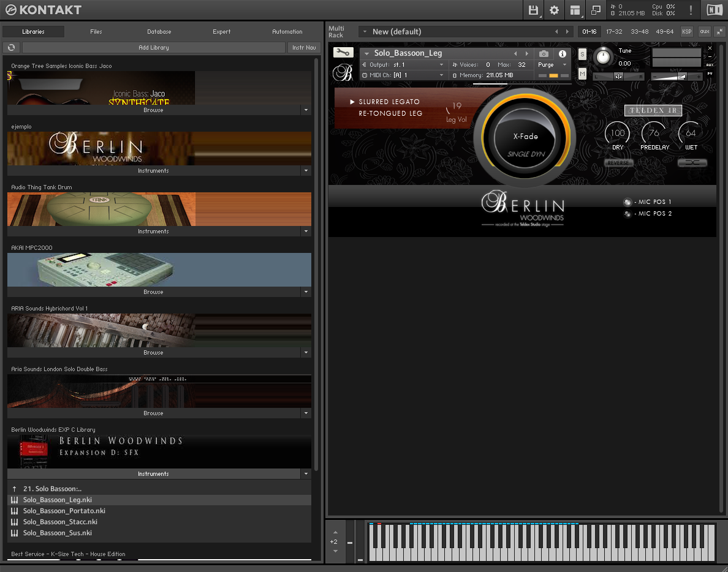Toggle the Solo S button
The width and height of the screenshot is (728, 572).
click(x=582, y=54)
